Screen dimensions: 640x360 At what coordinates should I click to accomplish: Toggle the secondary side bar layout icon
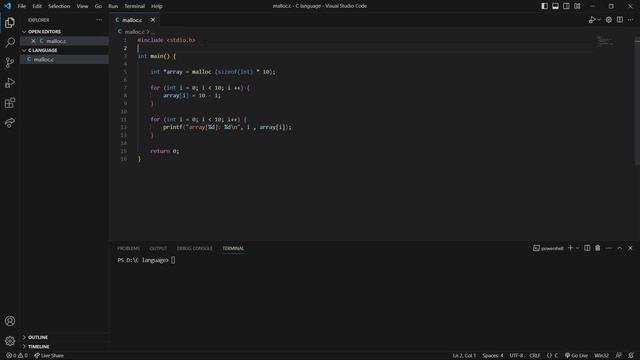pos(566,6)
